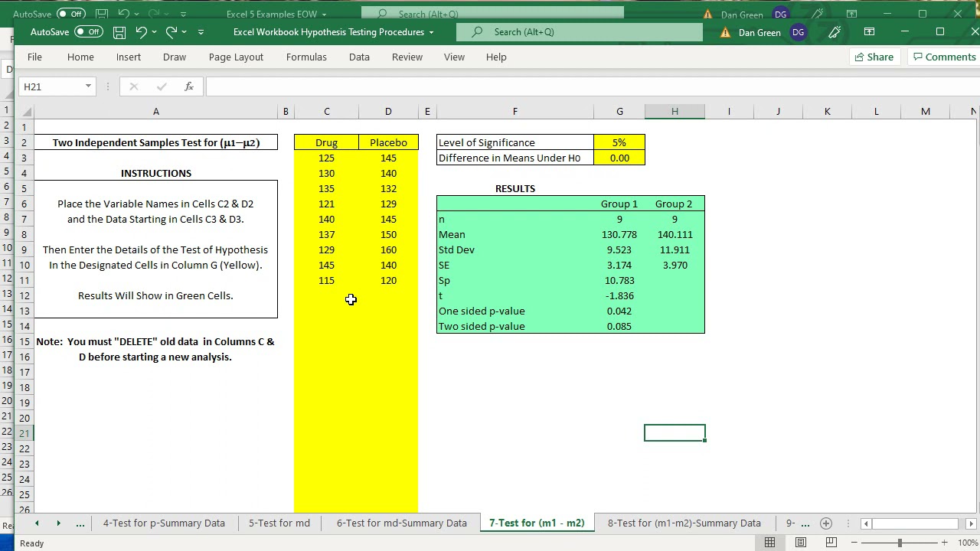Select column C header

pyautogui.click(x=326, y=112)
